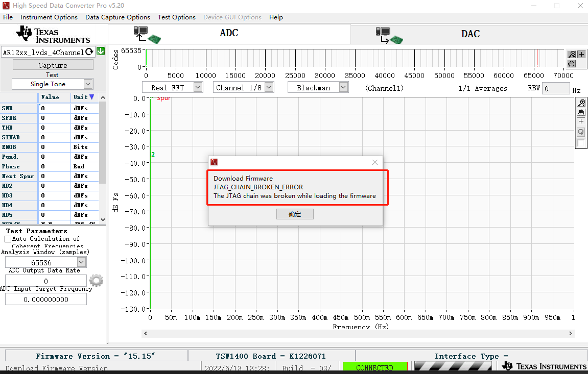This screenshot has height=374, width=588.
Task: Click the measurements table vertical scrollbar thumb
Action: (x=103, y=143)
